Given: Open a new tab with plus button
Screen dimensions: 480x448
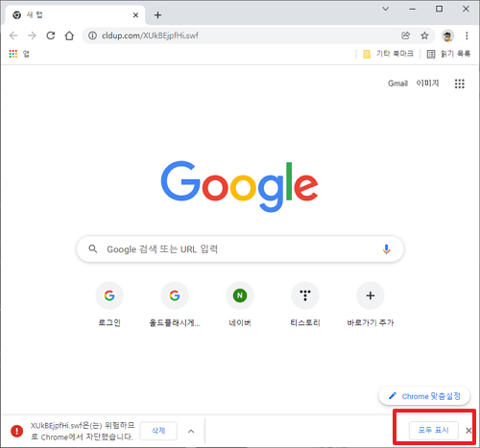Looking at the screenshot, I should click(157, 15).
